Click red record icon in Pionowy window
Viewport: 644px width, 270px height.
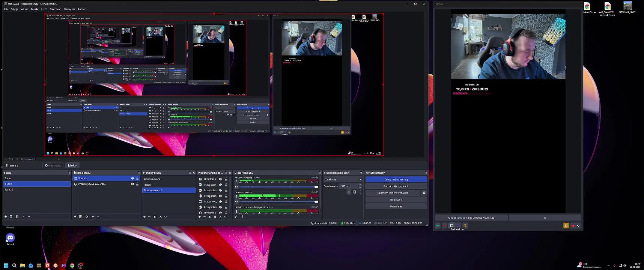pos(445,225)
